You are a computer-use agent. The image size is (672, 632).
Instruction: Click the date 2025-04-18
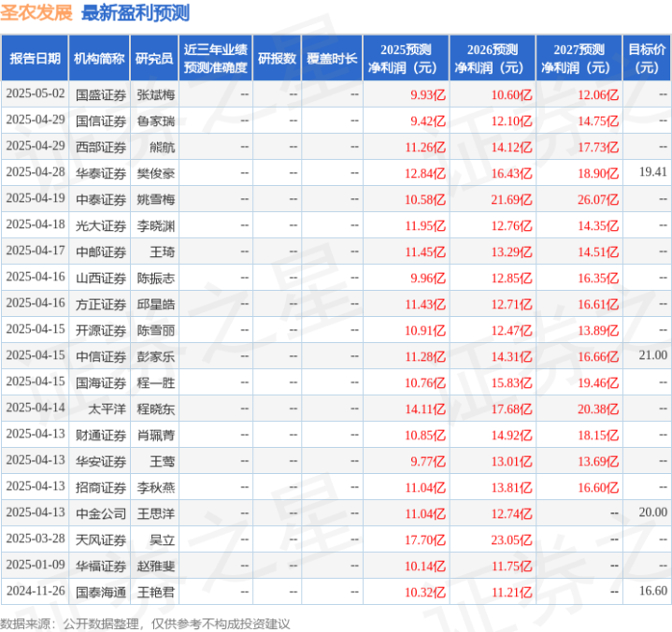coord(36,224)
